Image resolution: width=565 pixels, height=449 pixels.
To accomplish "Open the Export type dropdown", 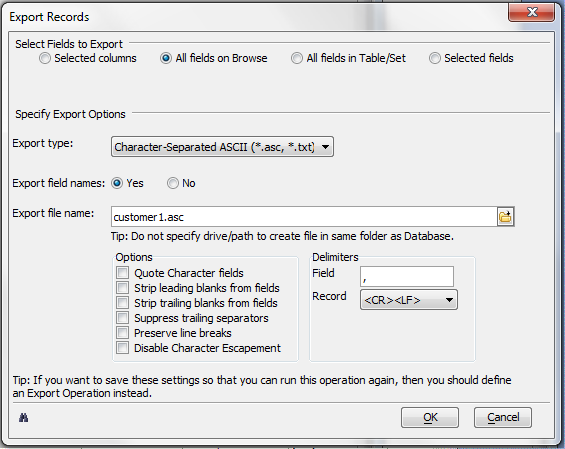I will [222, 147].
